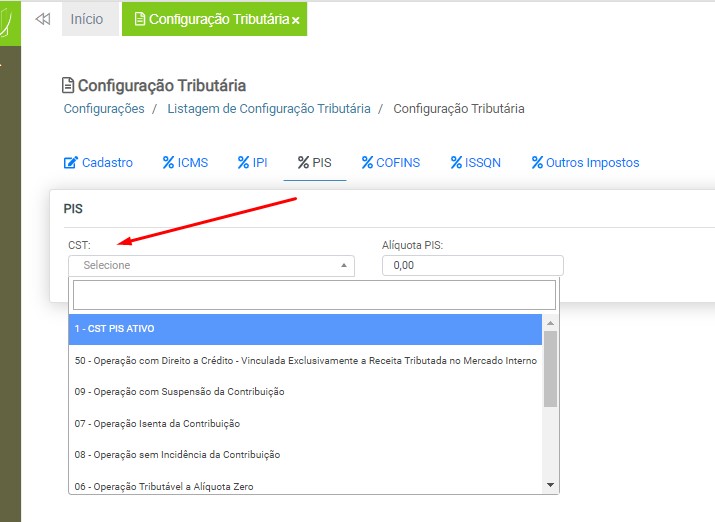This screenshot has height=522, width=715.
Task: Open the ISSQN tab
Action: pyautogui.click(x=475, y=162)
